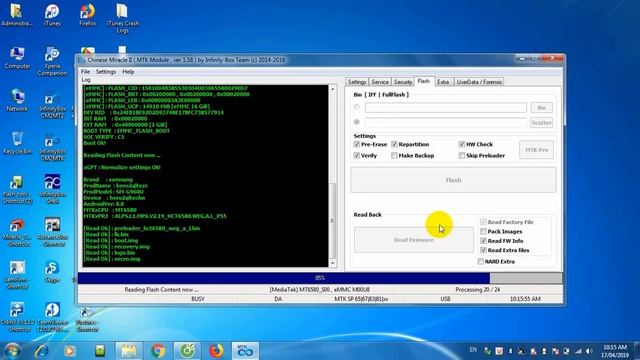Image resolution: width=640 pixels, height=360 pixels.
Task: Click the 'Processing 20 / 24' status text
Action: pyautogui.click(x=478, y=289)
